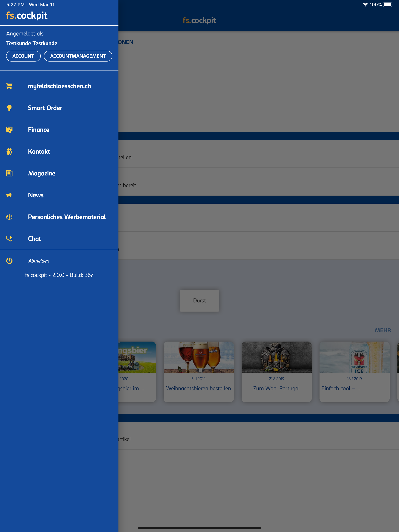Click the wallet icon beside Finance
This screenshot has height=532, width=399.
click(9, 130)
